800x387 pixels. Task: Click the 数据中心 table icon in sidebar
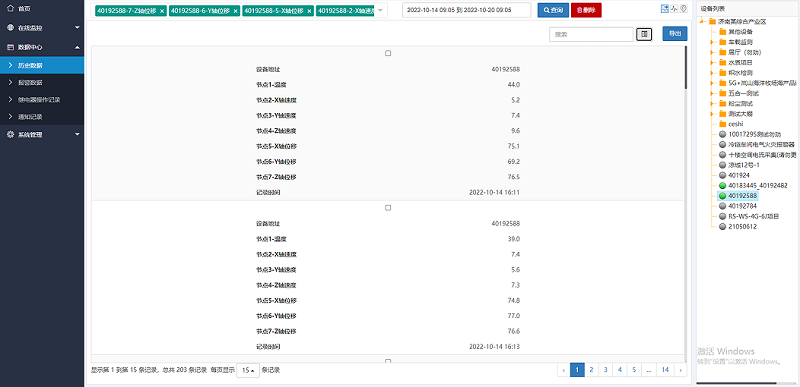10,47
